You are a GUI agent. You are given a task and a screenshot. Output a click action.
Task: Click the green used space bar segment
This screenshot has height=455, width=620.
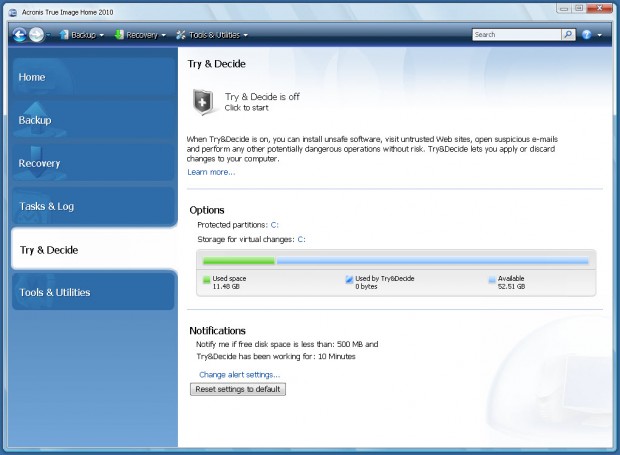pyautogui.click(x=239, y=261)
